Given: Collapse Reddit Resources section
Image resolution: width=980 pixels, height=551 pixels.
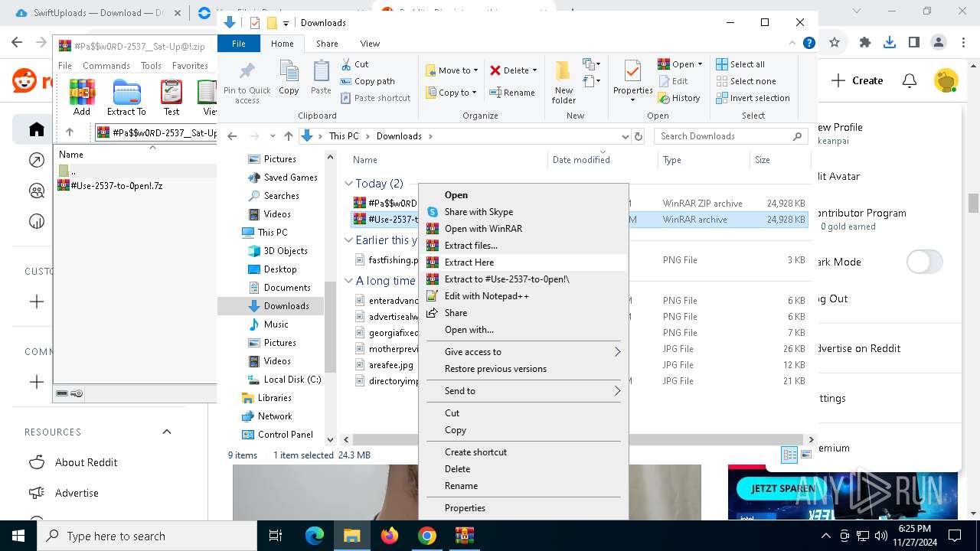Looking at the screenshot, I should click(167, 432).
